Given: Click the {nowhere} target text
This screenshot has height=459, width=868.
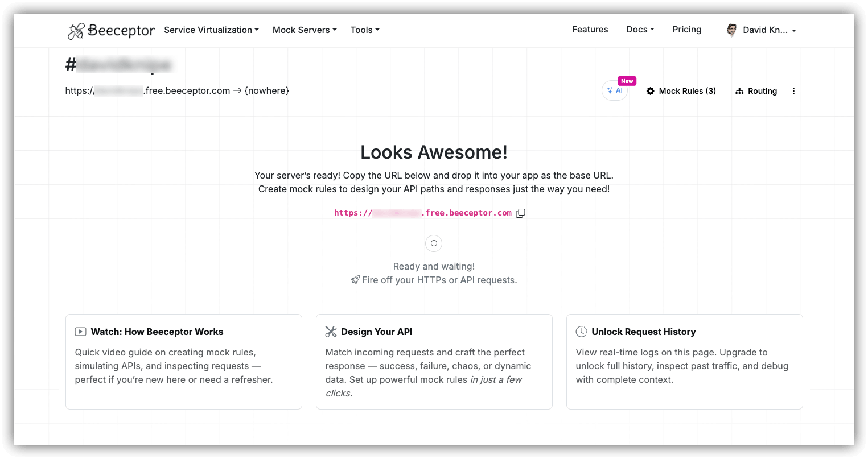Looking at the screenshot, I should click(267, 90).
